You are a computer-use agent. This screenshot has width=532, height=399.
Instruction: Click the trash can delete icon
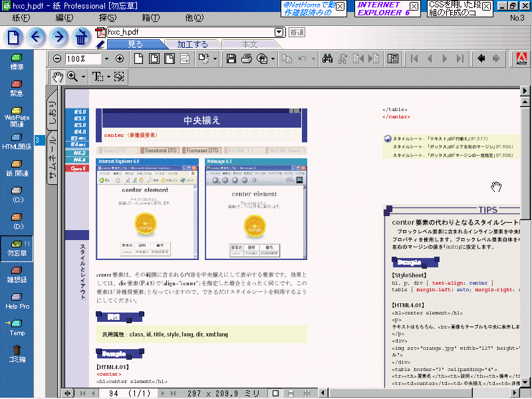(x=81, y=37)
